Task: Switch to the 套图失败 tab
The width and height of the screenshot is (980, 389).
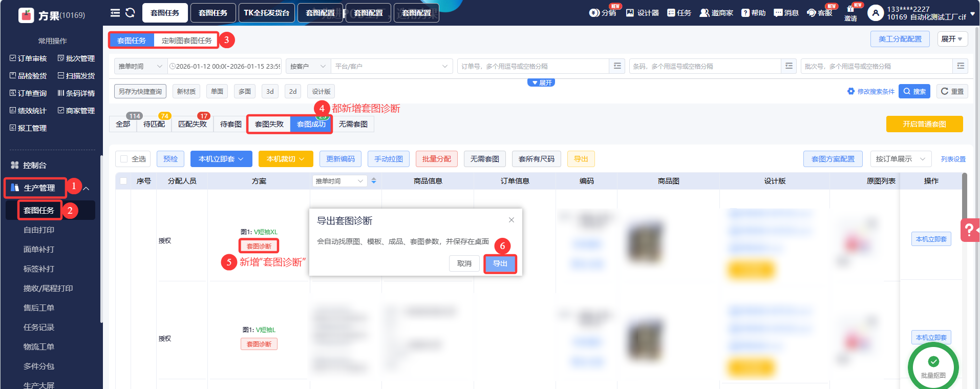Action: click(x=269, y=124)
